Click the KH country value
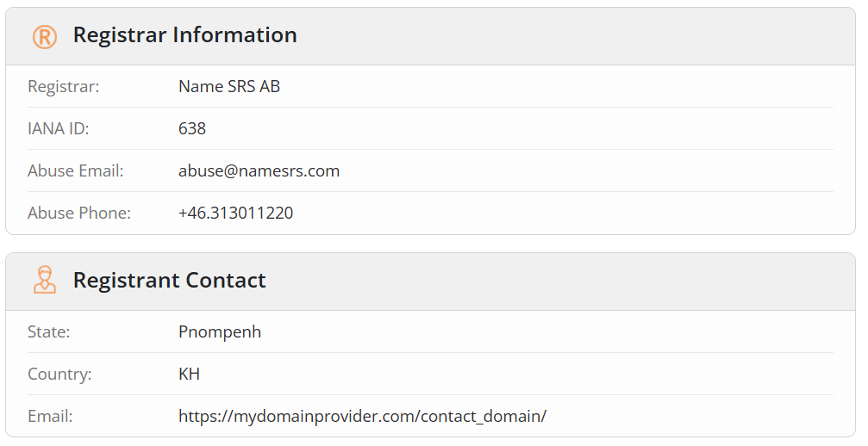 (190, 375)
